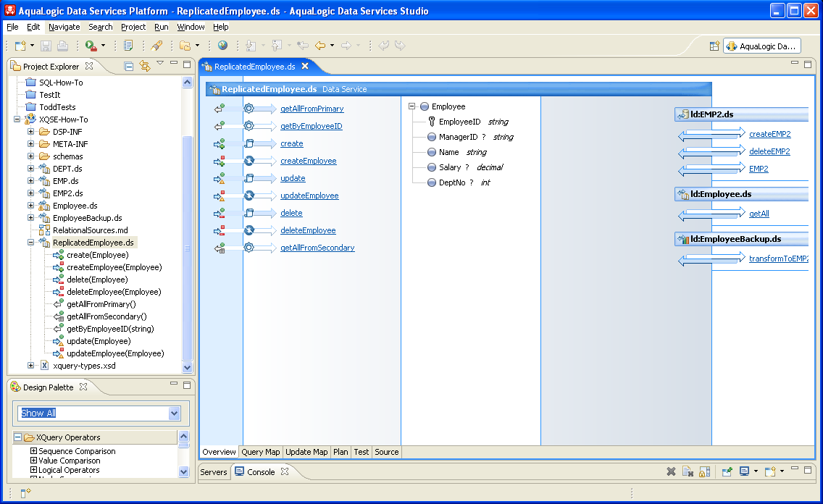Image resolution: width=823 pixels, height=504 pixels.
Task: Expand Sequence Comparison in the palette
Action: (33, 451)
